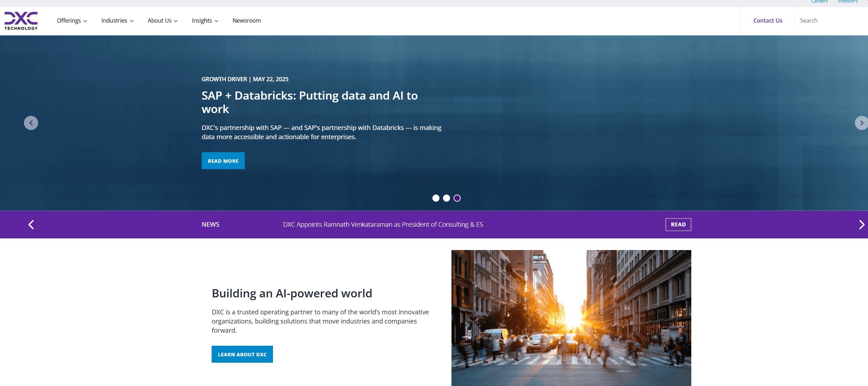Go to previous hero carousel slide

[x=31, y=123]
